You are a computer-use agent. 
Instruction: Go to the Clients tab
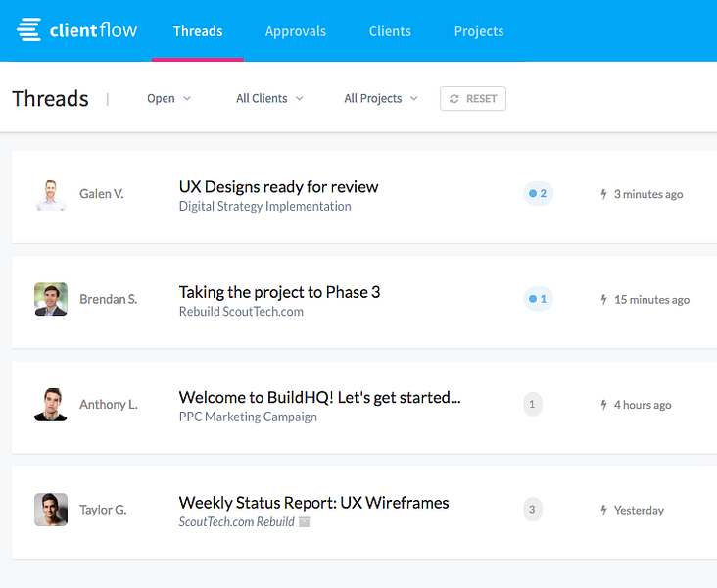point(390,31)
